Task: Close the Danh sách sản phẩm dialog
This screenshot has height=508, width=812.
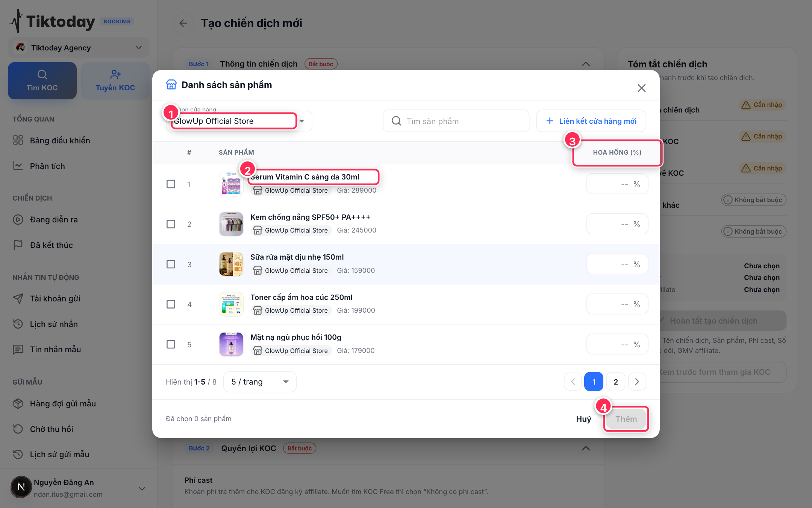Action: tap(641, 88)
